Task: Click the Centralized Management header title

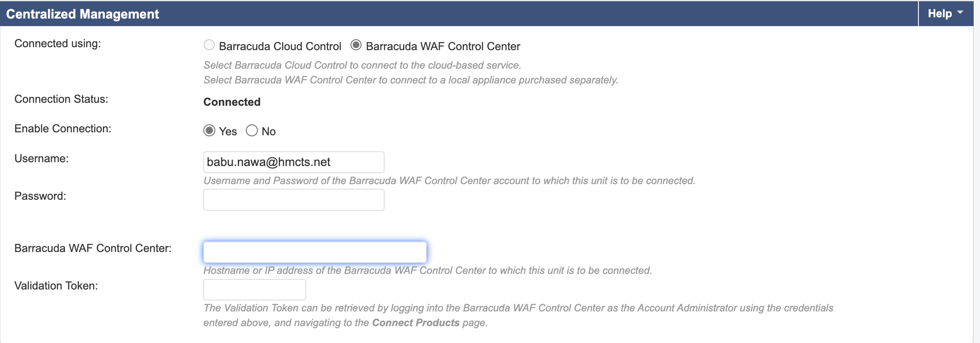Action: pyautogui.click(x=83, y=14)
